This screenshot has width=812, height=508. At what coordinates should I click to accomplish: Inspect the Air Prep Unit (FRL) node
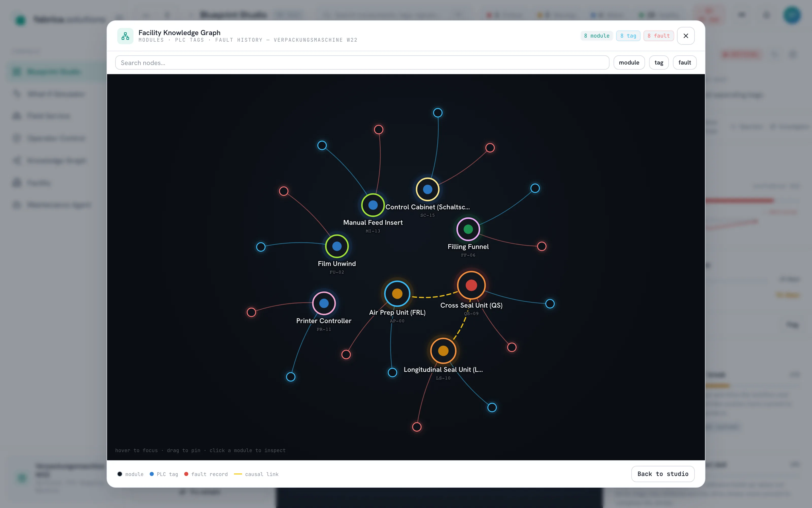pos(397,294)
